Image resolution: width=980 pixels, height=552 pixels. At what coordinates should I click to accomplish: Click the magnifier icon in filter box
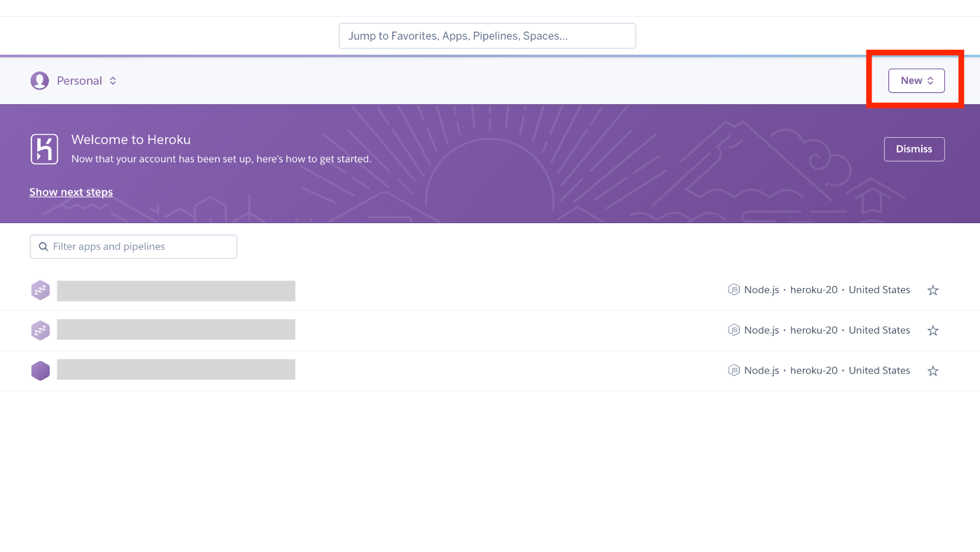(x=43, y=246)
